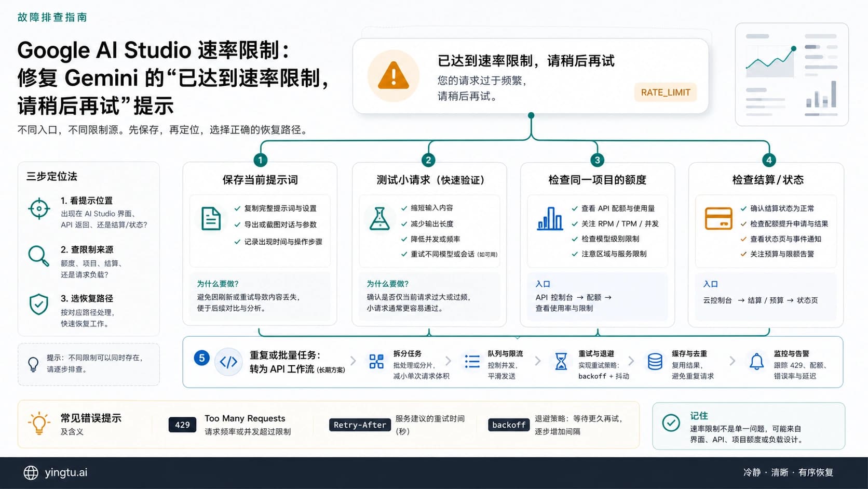This screenshot has height=489, width=868.
Task: Click the 检查结算/状态 card heading
Action: click(768, 180)
